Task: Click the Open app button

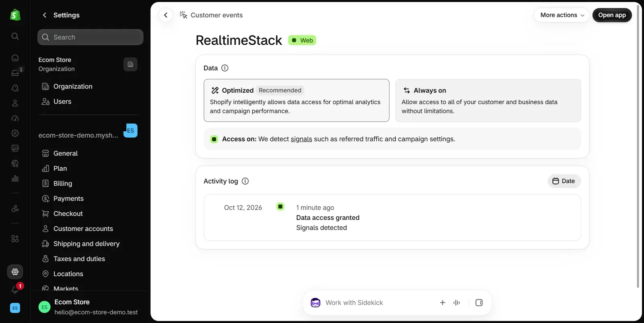Action: tap(612, 15)
